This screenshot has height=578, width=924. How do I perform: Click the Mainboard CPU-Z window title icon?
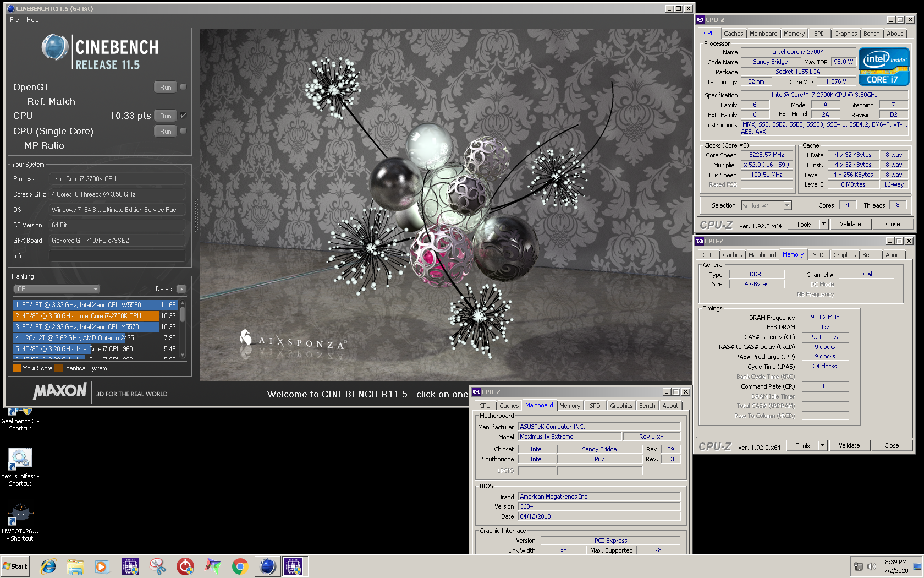[x=476, y=391]
